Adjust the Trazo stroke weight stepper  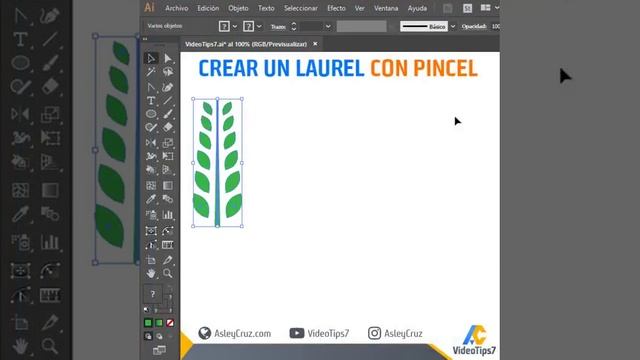[x=293, y=27]
